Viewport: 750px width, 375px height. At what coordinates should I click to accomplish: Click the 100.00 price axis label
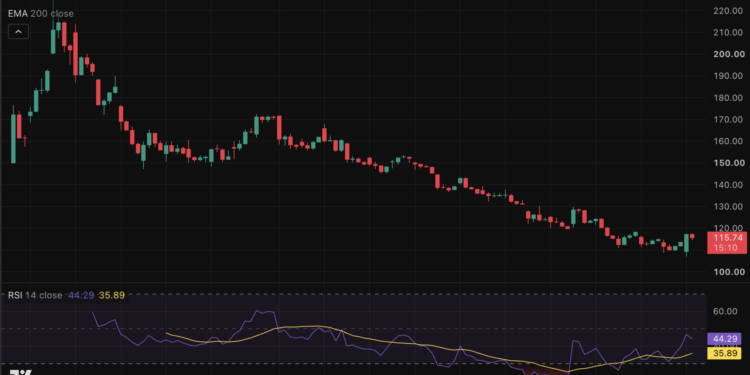728,272
